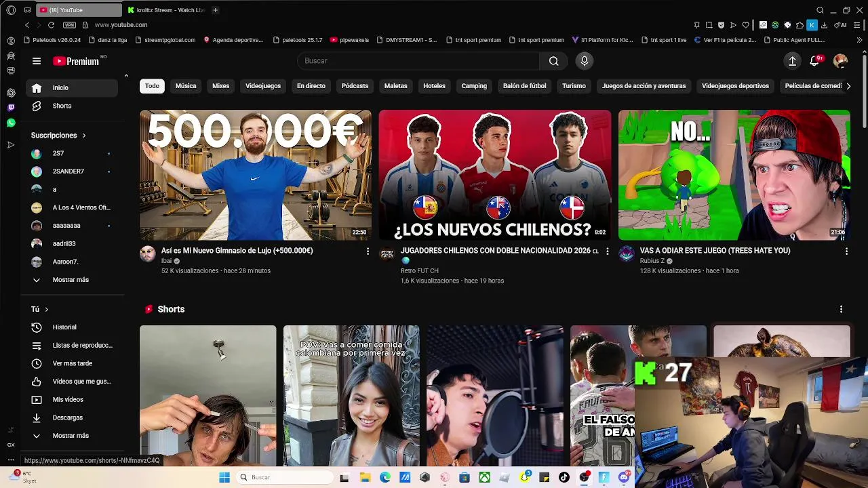The image size is (868, 488).
Task: Click the site lock security icon
Action: (85, 25)
